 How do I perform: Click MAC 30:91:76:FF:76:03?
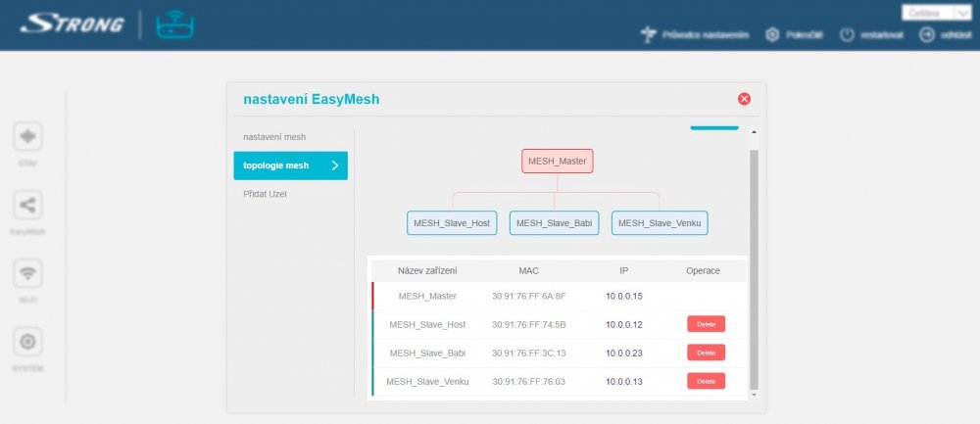pos(529,382)
